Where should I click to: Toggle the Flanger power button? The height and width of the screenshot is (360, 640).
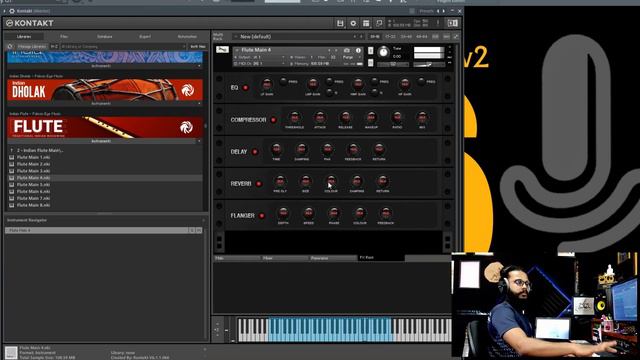pyautogui.click(x=262, y=216)
